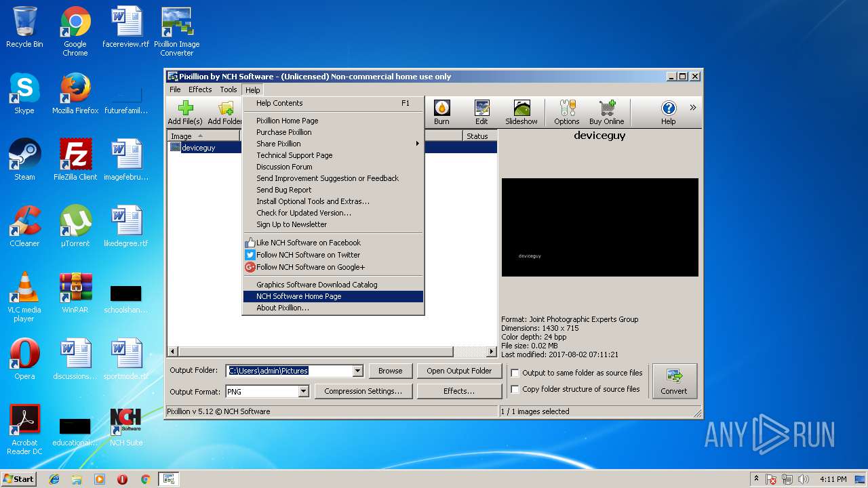This screenshot has height=488, width=868.
Task: Click the Image column header
Action: click(x=203, y=136)
